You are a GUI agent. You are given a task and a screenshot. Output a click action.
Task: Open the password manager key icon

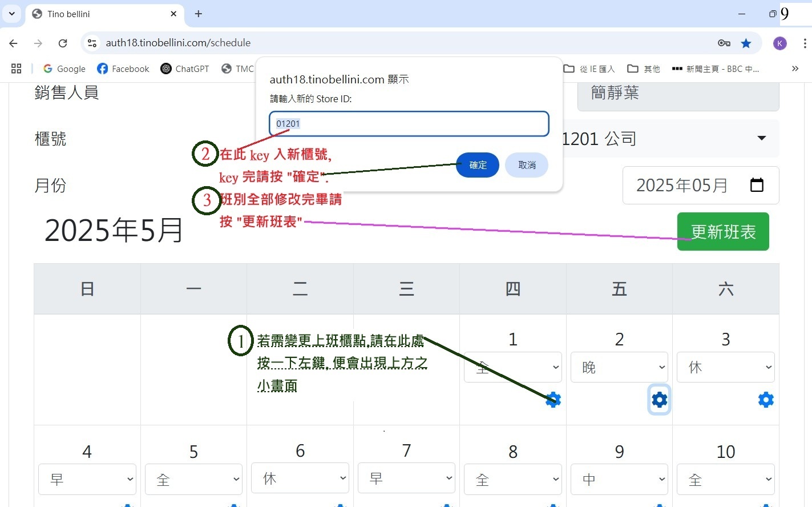pyautogui.click(x=724, y=43)
